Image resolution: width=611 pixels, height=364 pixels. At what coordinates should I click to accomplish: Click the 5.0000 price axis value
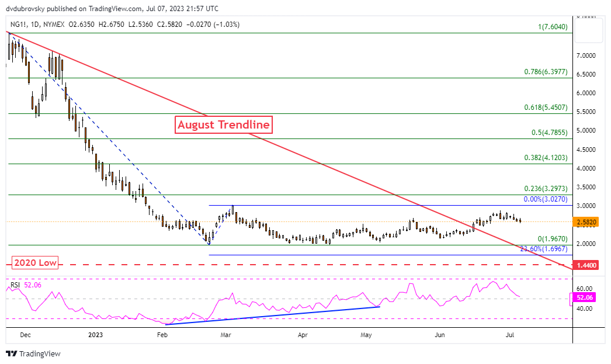pos(586,130)
